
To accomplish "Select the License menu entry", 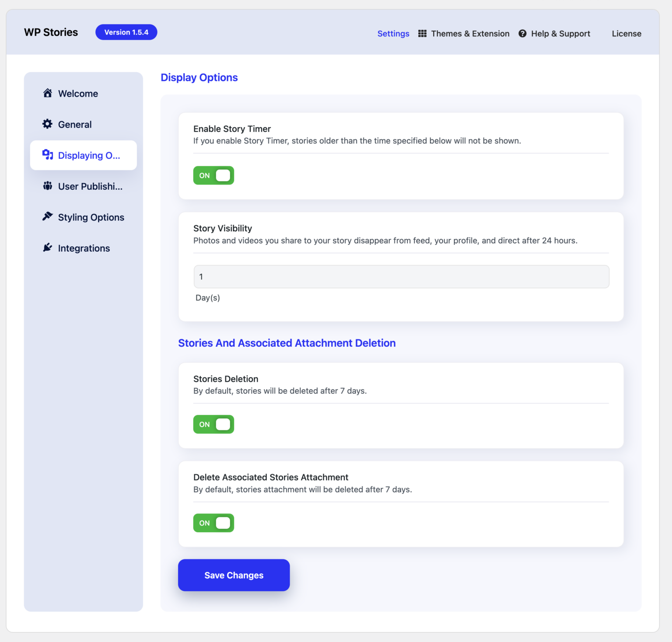I will [626, 33].
